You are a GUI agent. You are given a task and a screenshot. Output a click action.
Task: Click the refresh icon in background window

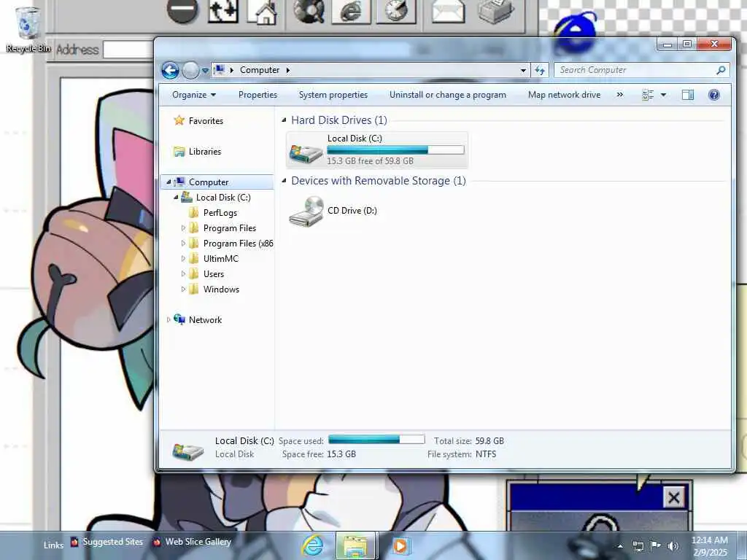coord(223,12)
